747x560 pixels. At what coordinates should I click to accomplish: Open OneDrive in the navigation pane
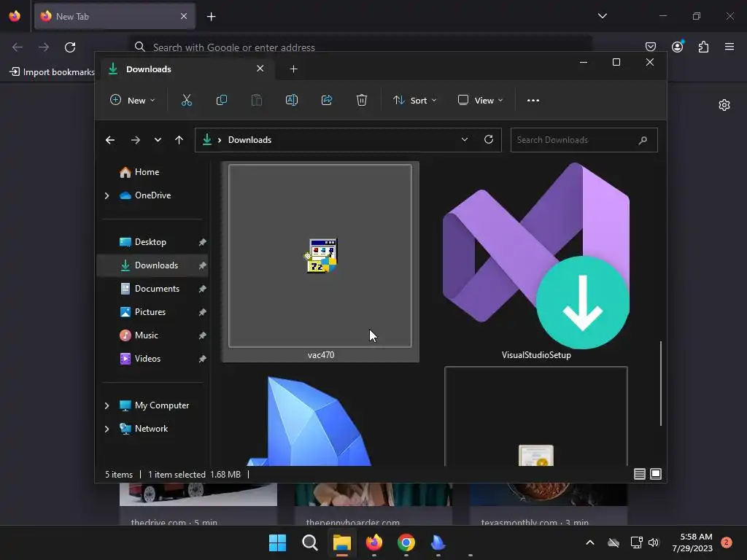tap(152, 195)
